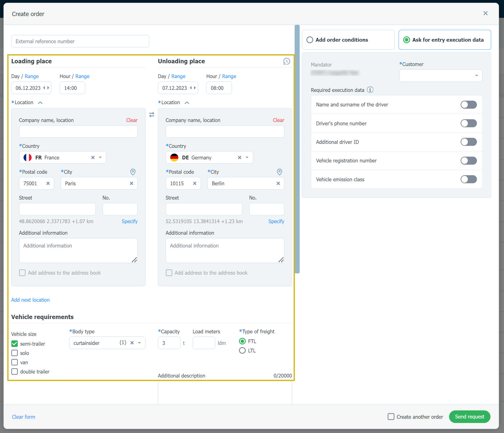Click the map pin icon for Paris location
This screenshot has width=504, height=433.
(133, 172)
